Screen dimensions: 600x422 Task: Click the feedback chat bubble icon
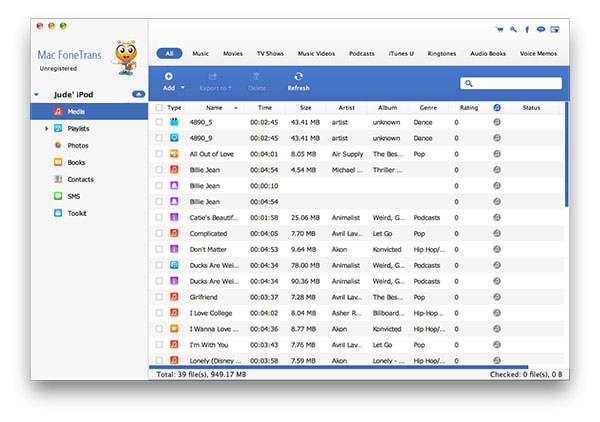[541, 29]
